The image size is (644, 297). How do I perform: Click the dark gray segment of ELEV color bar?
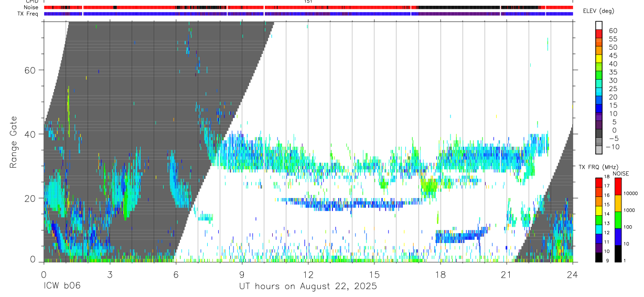pos(599,134)
